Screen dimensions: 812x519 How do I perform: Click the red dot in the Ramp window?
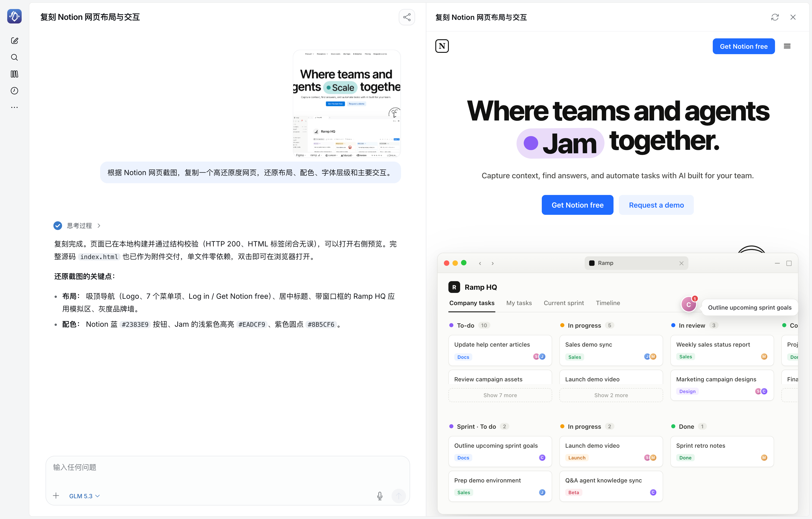(446, 263)
